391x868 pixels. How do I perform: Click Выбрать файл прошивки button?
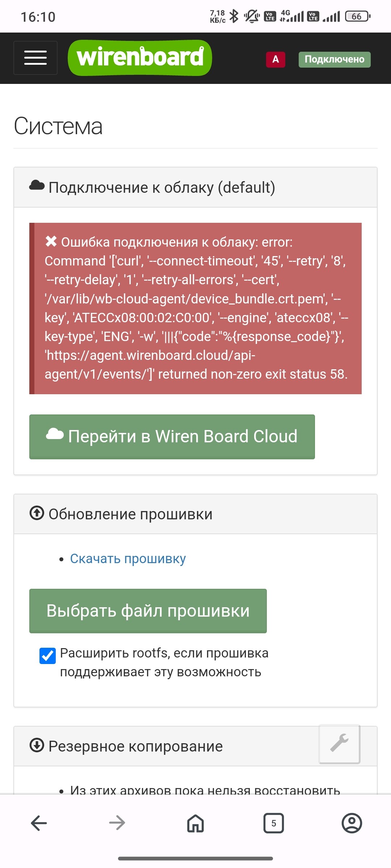pos(148,611)
